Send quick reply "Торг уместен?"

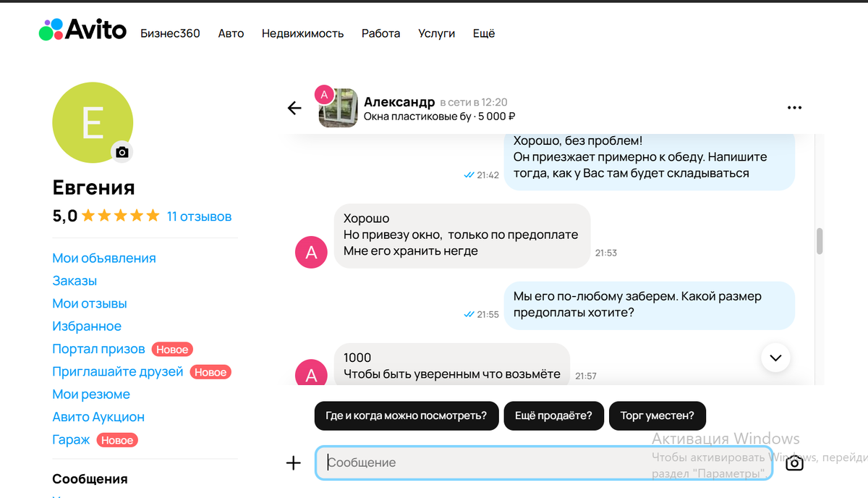657,415
